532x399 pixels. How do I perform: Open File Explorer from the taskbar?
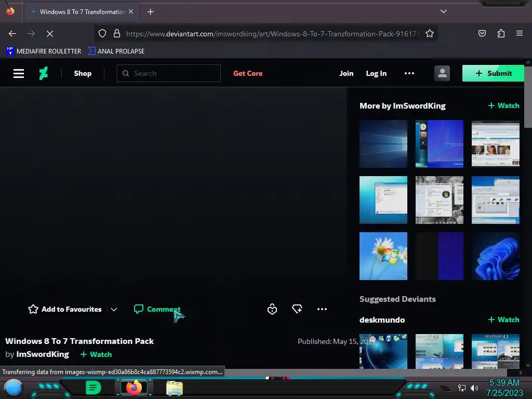coord(175,388)
